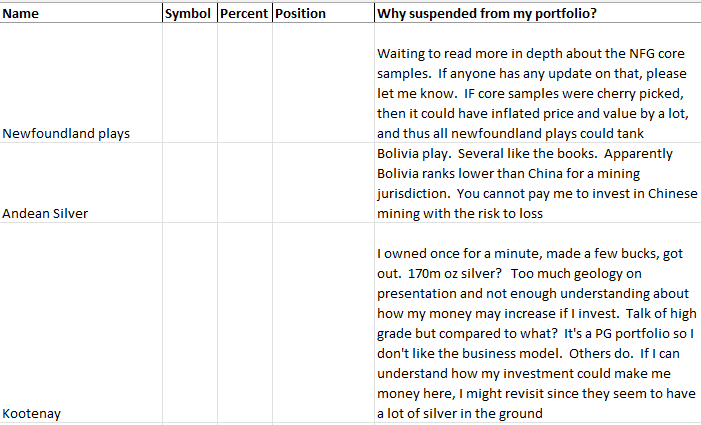The image size is (701, 425).
Task: Click empty Percent cell for Kootenay
Action: [x=244, y=324]
